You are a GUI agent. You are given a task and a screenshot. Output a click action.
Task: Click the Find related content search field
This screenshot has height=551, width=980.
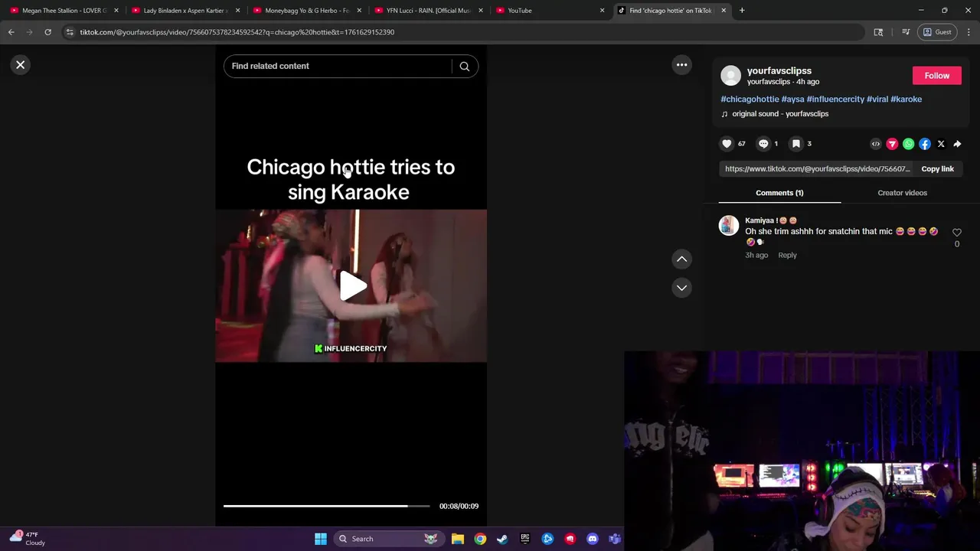339,66
